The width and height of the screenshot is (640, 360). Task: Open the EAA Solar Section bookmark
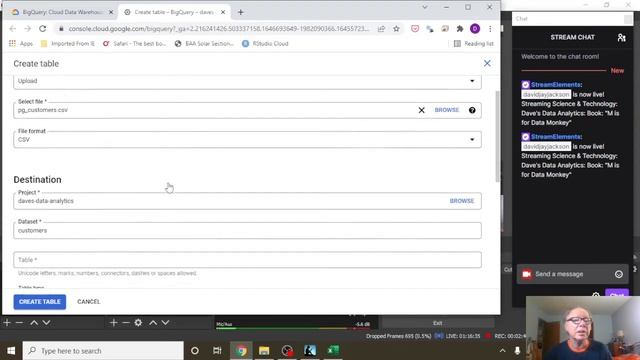(x=204, y=44)
